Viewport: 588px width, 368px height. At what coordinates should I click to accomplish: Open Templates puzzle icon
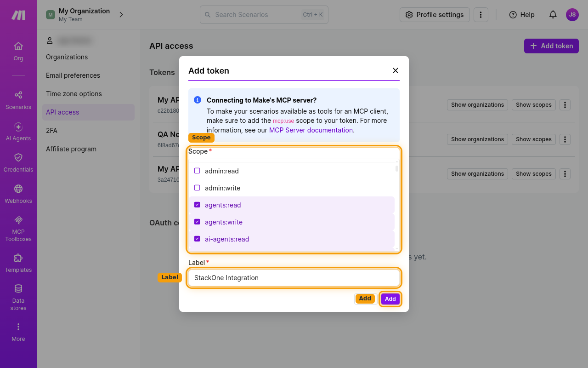click(x=18, y=258)
